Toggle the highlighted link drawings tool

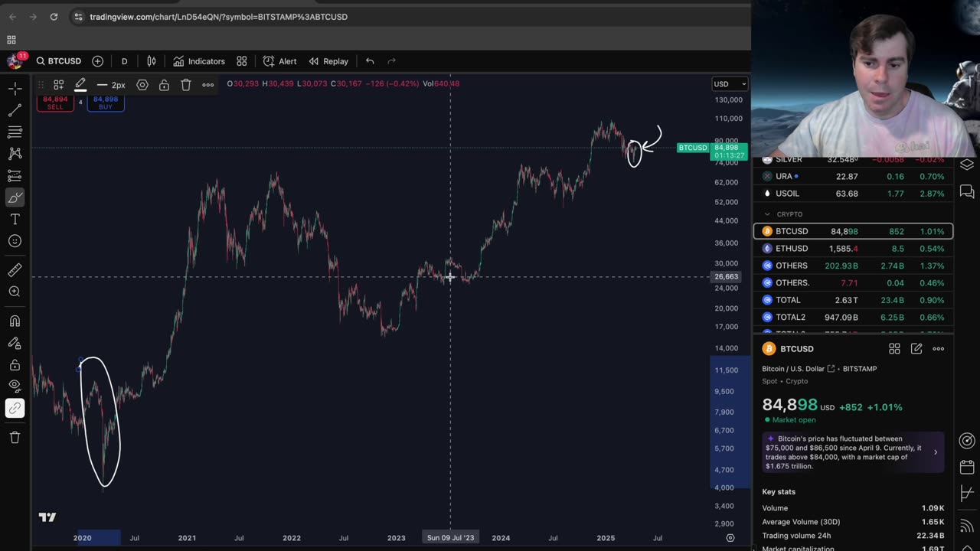[15, 408]
